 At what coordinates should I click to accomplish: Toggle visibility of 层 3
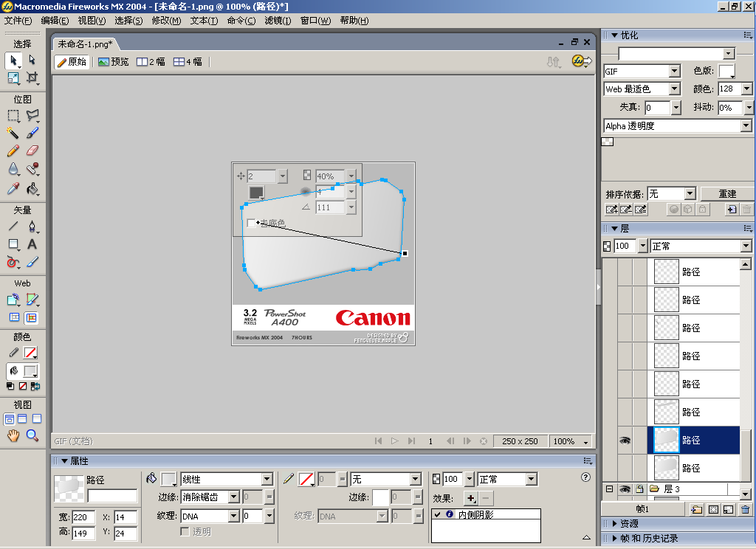625,488
